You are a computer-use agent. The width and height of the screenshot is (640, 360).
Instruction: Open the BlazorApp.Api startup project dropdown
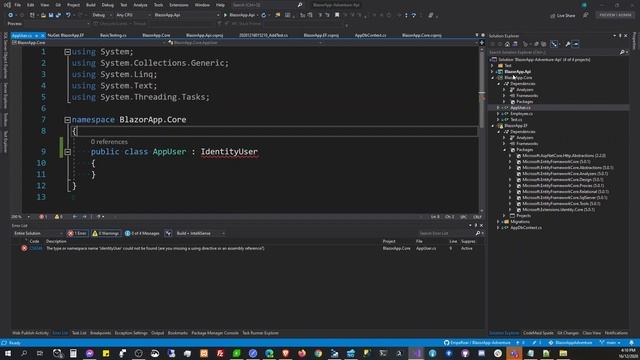tap(186, 15)
